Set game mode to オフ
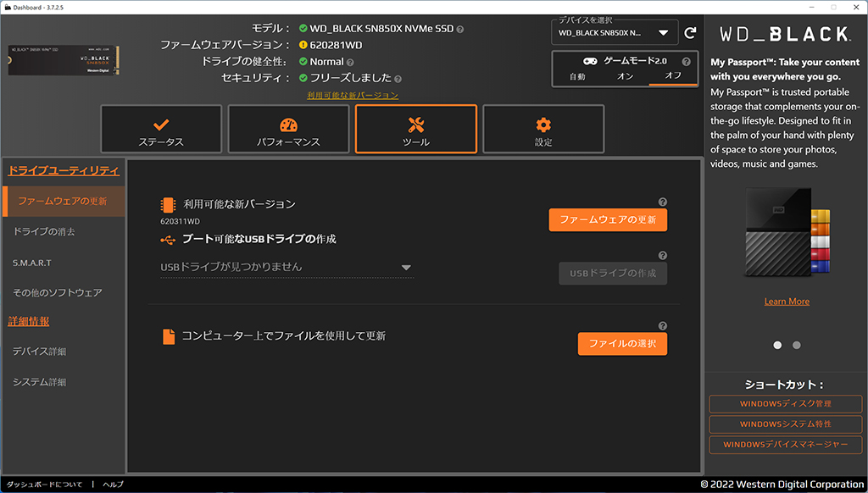The width and height of the screenshot is (868, 493). (672, 75)
